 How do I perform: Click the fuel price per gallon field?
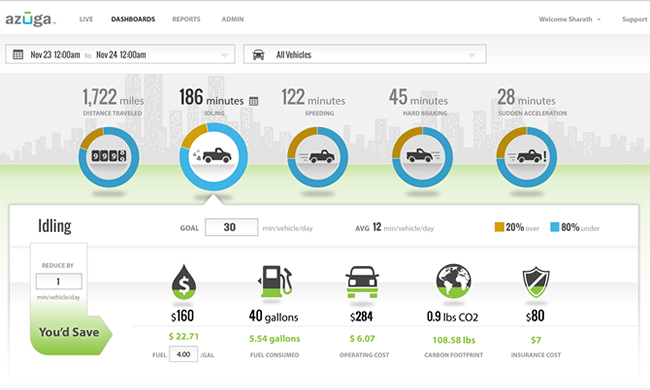[183, 354]
